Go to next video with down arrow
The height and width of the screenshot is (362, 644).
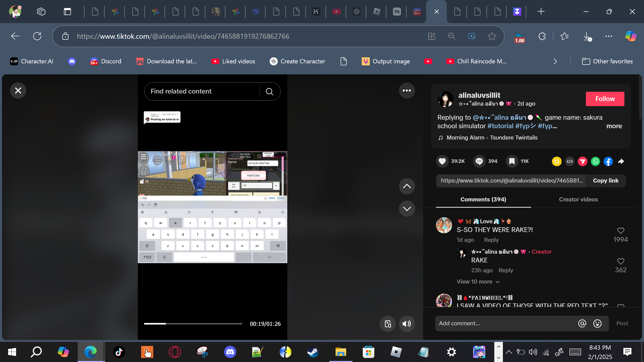(407, 209)
